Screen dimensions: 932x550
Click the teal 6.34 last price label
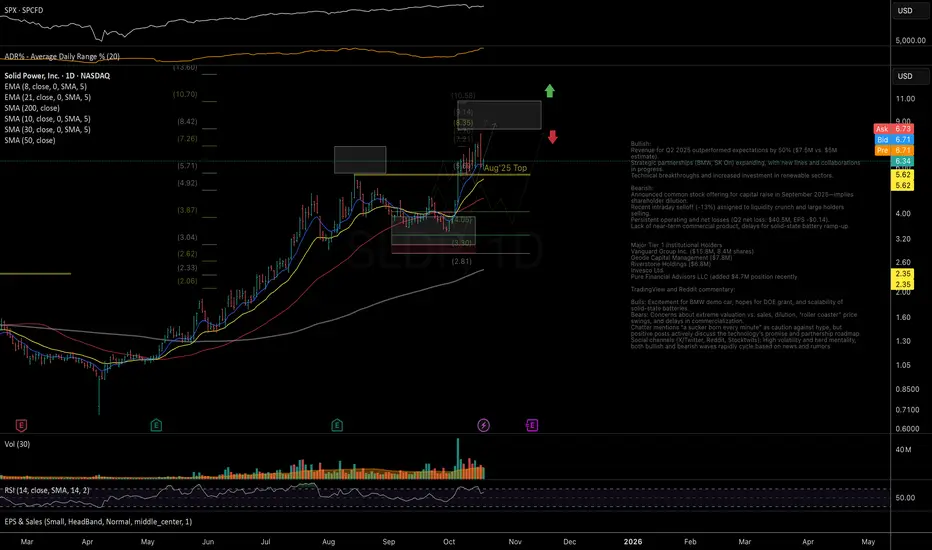pos(902,161)
